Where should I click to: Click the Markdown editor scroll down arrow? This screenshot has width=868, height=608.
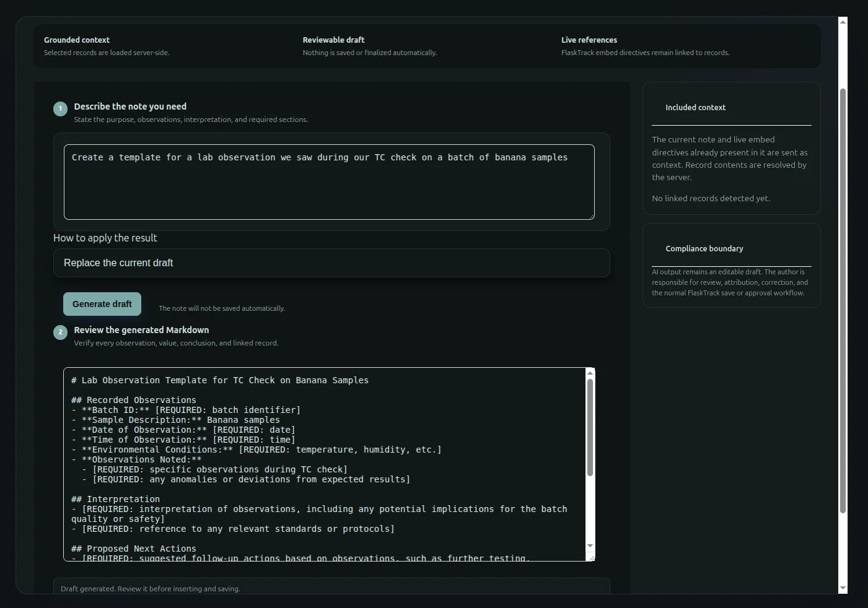click(590, 545)
